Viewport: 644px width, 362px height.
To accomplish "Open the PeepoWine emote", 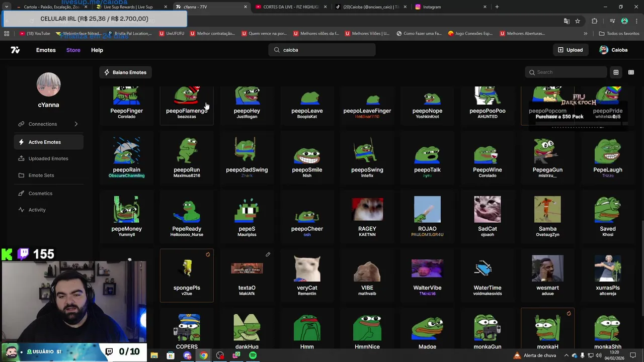I will (488, 157).
